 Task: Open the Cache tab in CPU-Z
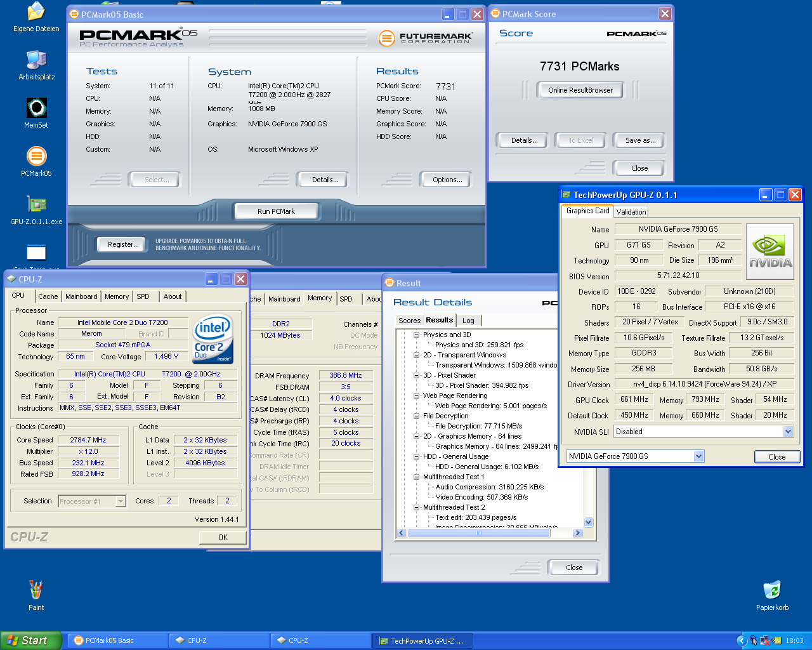pos(48,296)
